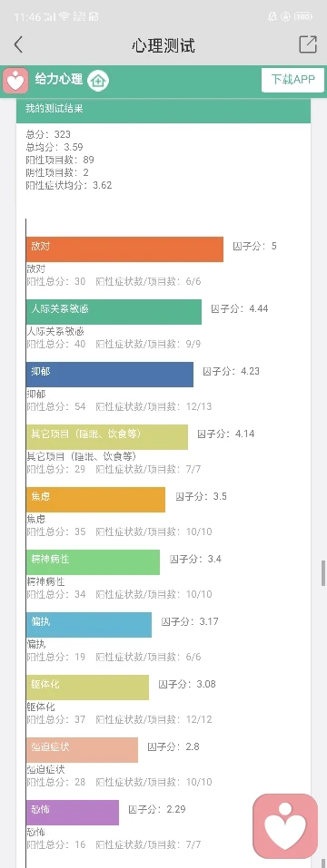Tap the 给力心理 heart logo

pos(15,81)
